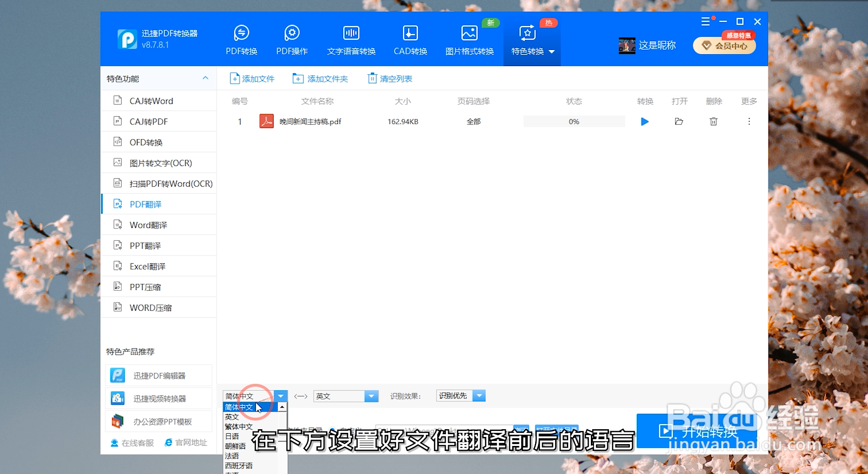
Task: Select PPT压缩 in sidebar
Action: (x=159, y=287)
